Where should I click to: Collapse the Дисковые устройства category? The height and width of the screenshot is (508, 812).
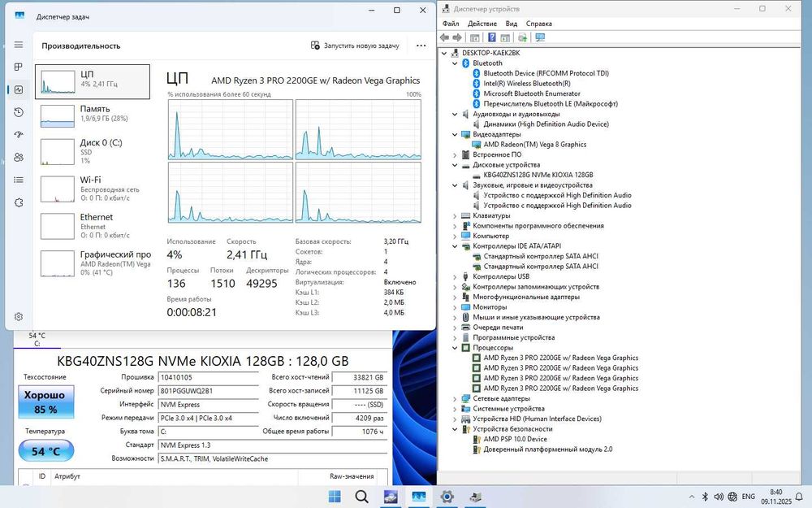(x=455, y=165)
